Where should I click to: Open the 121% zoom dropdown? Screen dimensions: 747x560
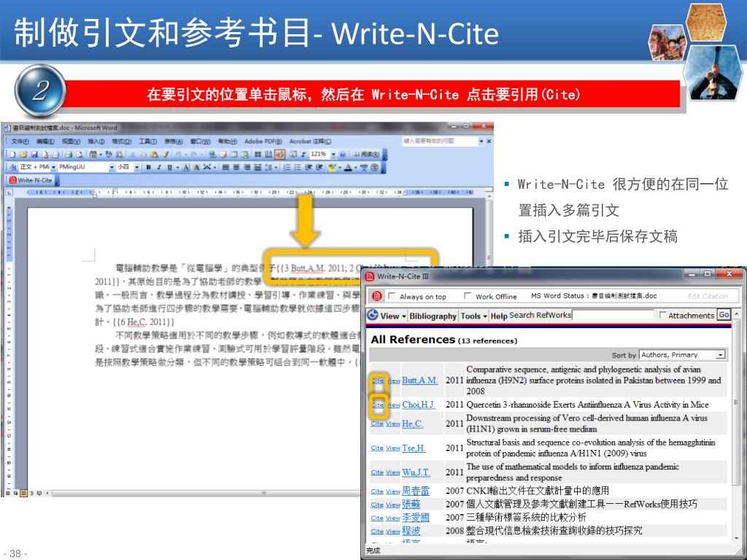pos(333,155)
